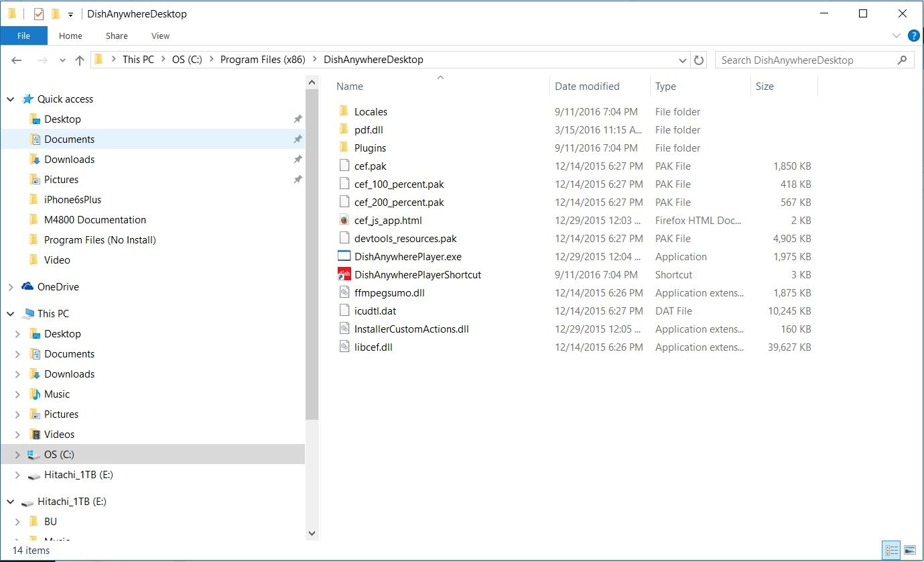Select Desktop under Quick access
This screenshot has width=924, height=562.
pos(62,119)
